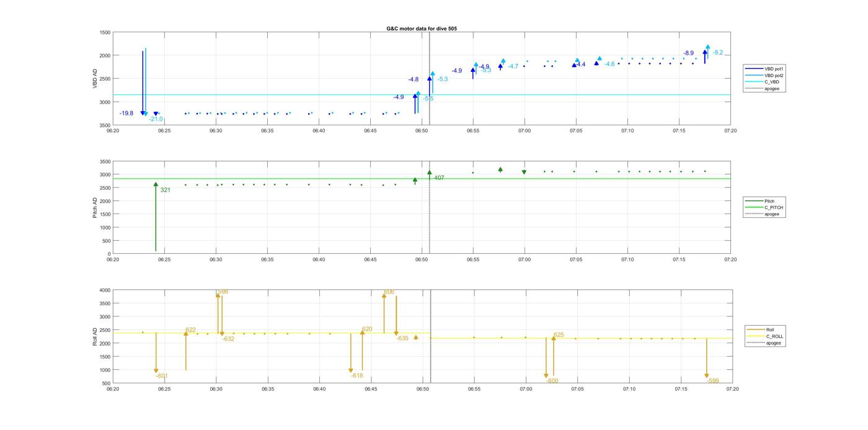868x430 pixels.
Task: Click the "-632" roll move label
Action: click(229, 339)
